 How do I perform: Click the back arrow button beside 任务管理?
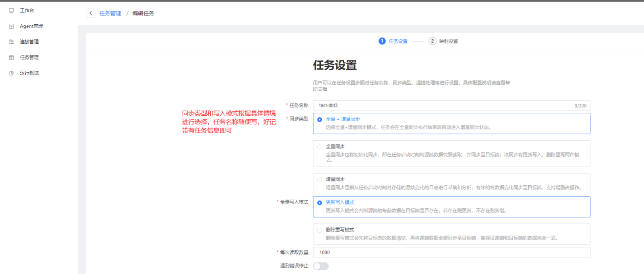tap(91, 13)
